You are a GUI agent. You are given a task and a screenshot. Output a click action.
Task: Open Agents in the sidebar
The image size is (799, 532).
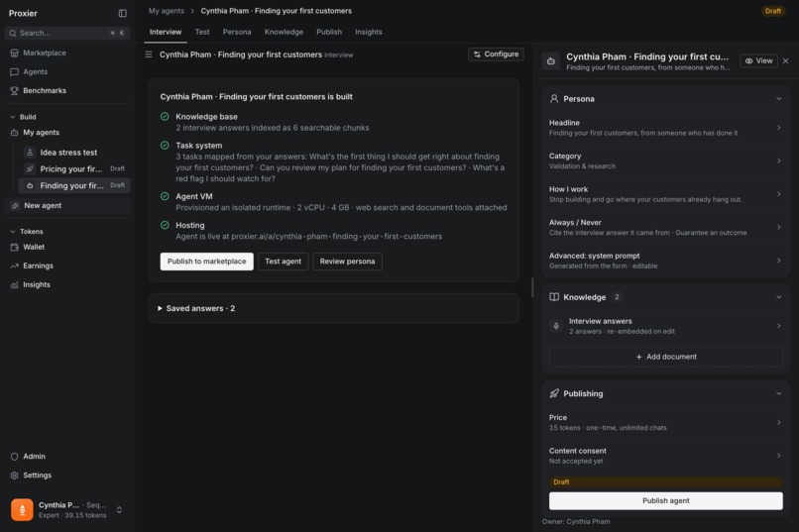click(67, 71)
